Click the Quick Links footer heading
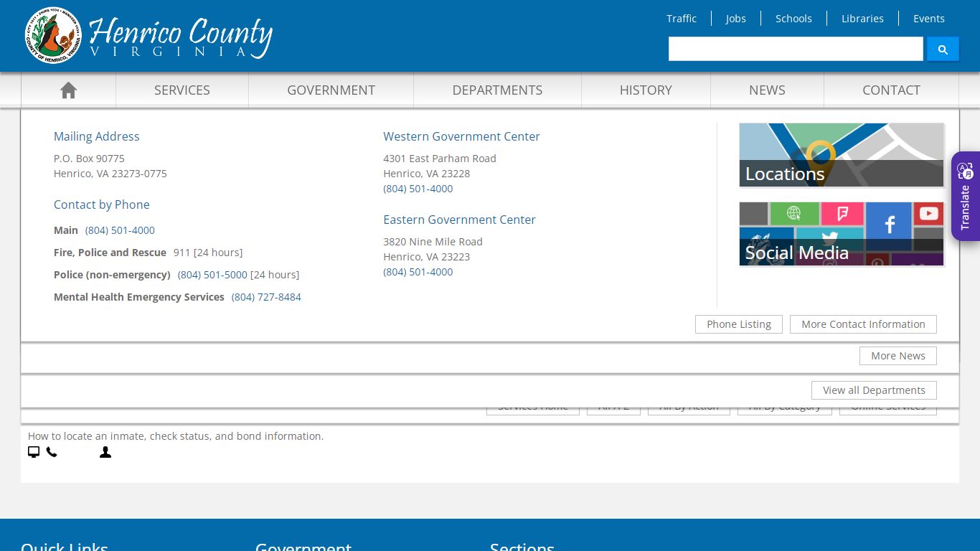Screen dimensions: 980x551 (65, 546)
